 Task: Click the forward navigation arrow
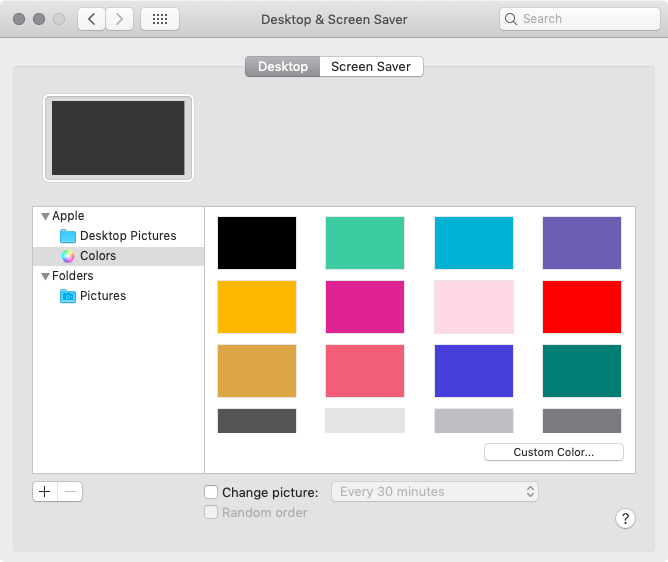(x=120, y=19)
